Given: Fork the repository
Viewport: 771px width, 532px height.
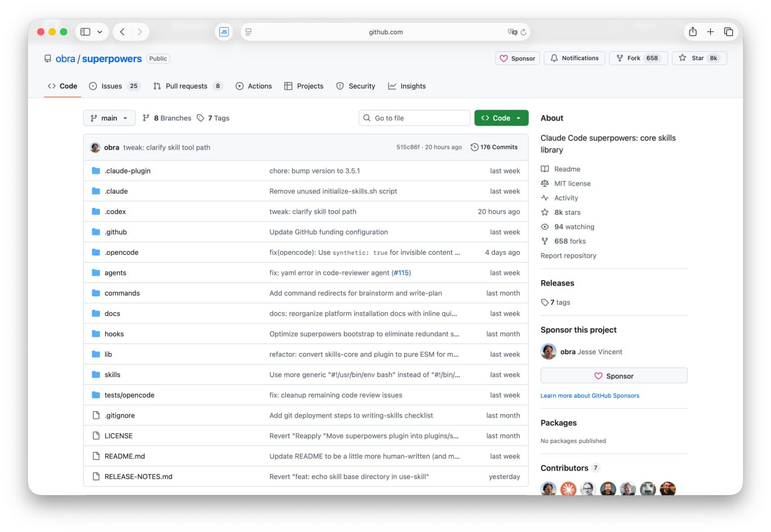Looking at the screenshot, I should [638, 58].
